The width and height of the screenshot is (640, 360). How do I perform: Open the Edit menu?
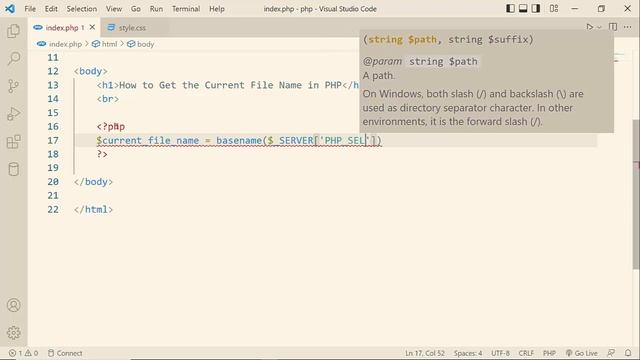pos(51,9)
